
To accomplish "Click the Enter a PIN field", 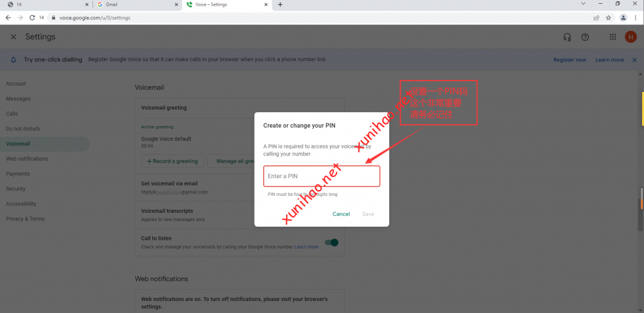I will pos(321,176).
